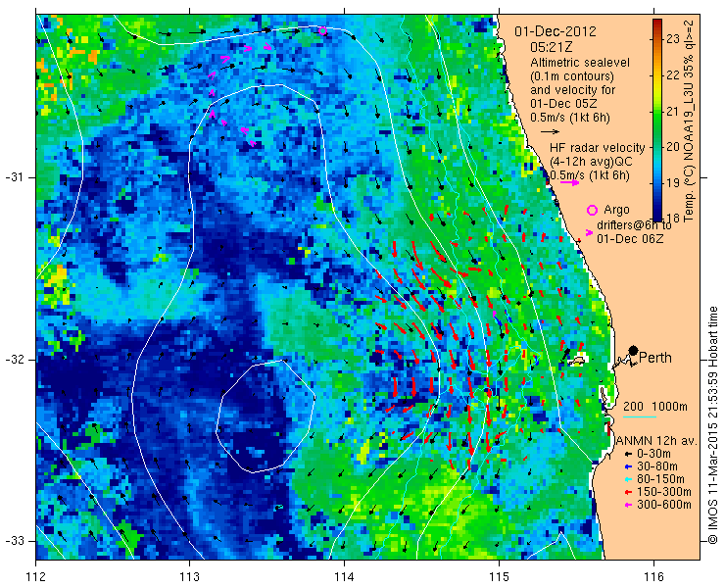
Task: Click the '300-600m' depth range label
Action: [x=664, y=505]
